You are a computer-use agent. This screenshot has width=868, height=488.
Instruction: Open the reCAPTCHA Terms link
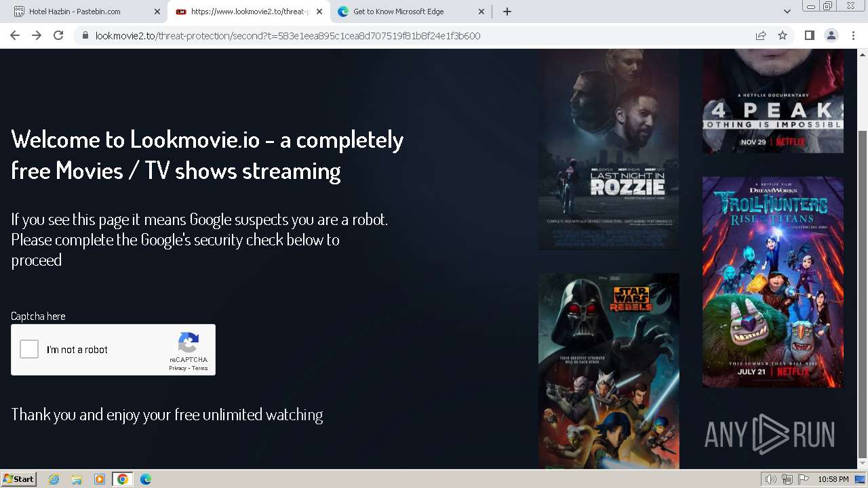(199, 368)
